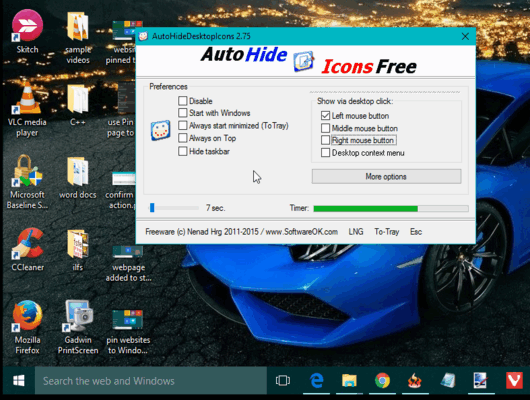Click the LNG language link
The width and height of the screenshot is (530, 400).
click(x=356, y=232)
